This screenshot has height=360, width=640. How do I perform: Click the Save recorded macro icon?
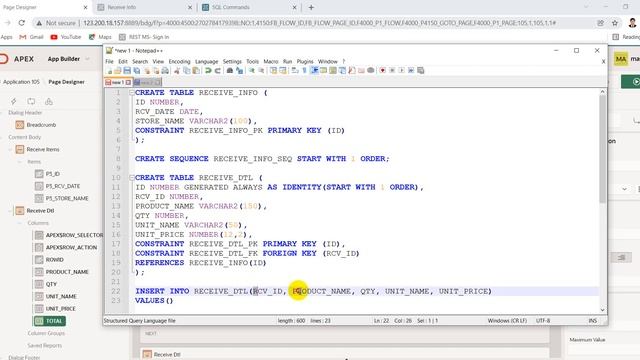click(x=420, y=71)
